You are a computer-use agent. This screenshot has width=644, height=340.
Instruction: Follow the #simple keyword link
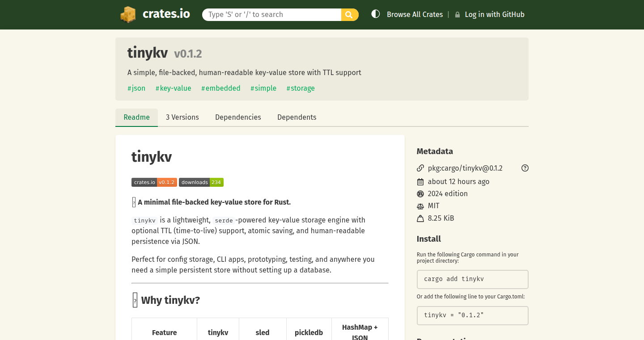click(x=263, y=88)
